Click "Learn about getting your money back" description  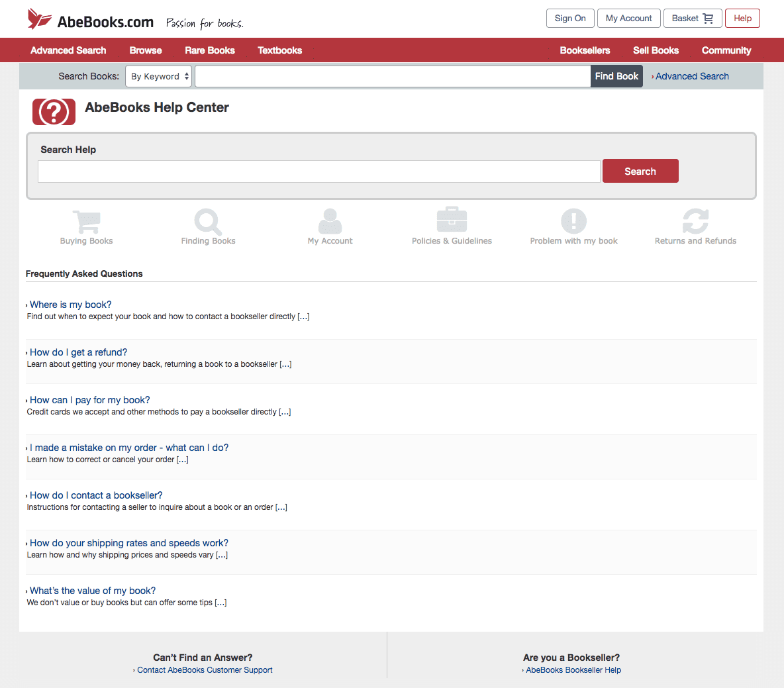159,364
